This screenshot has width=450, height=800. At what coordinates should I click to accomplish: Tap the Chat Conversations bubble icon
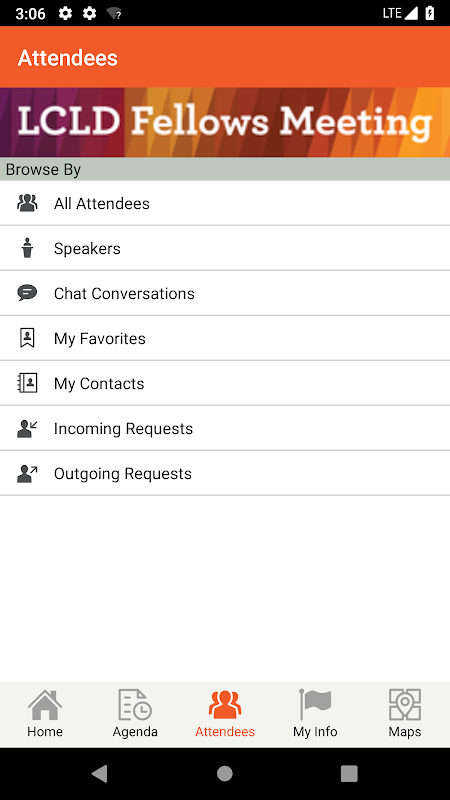(27, 293)
